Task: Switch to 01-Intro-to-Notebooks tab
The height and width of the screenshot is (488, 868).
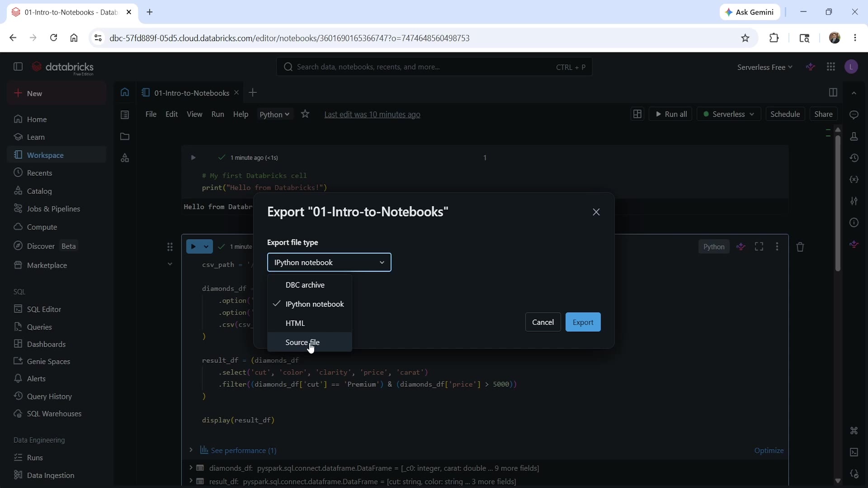Action: [x=191, y=93]
